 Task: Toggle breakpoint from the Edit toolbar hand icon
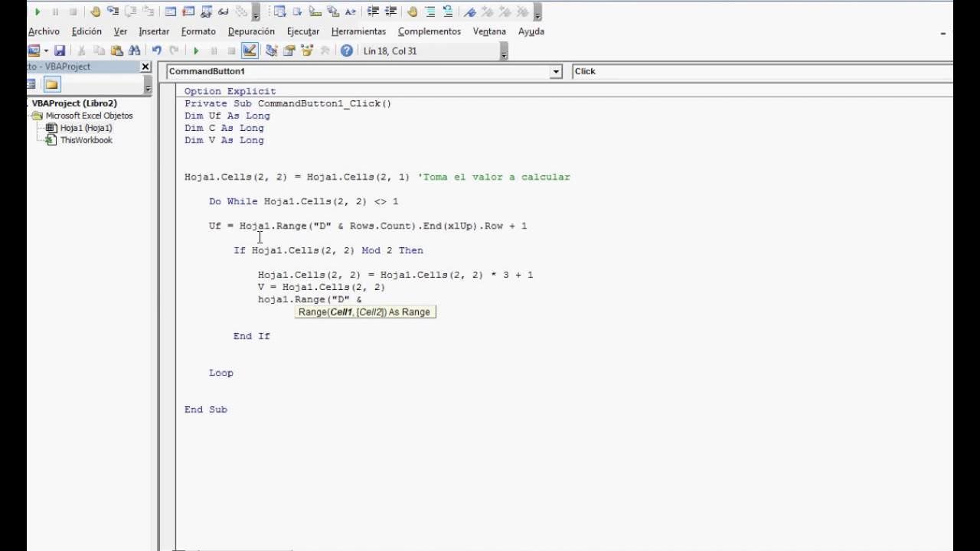tap(413, 11)
